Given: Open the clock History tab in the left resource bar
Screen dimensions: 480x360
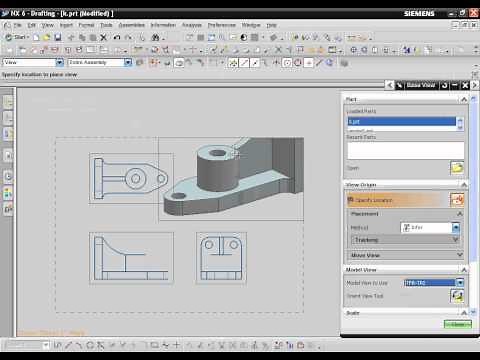Looking at the screenshot, I should (8, 176).
